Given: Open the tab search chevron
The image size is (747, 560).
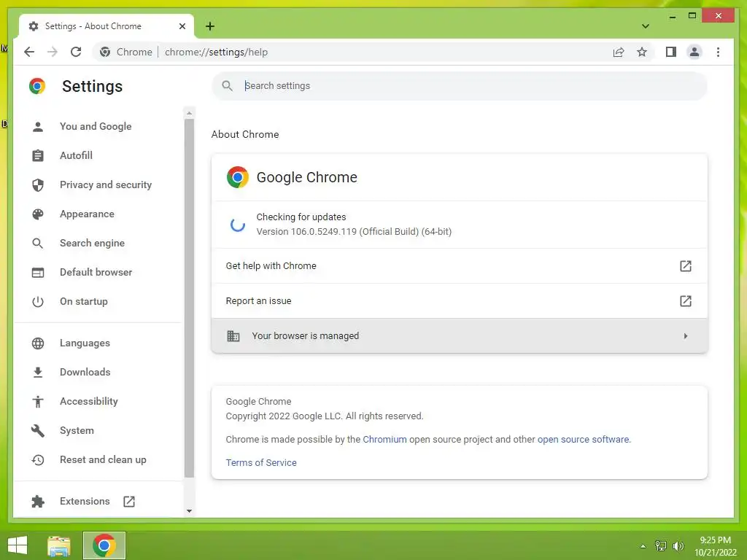Looking at the screenshot, I should (x=645, y=26).
